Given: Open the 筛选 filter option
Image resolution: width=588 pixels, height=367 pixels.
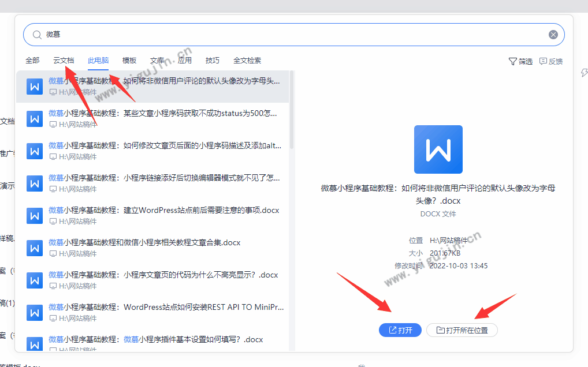Looking at the screenshot, I should pos(520,61).
